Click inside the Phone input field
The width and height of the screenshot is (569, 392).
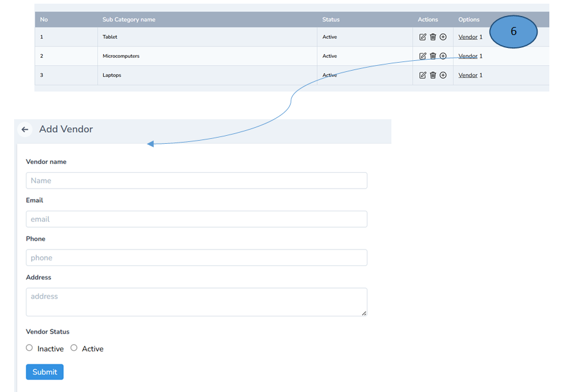(x=196, y=257)
